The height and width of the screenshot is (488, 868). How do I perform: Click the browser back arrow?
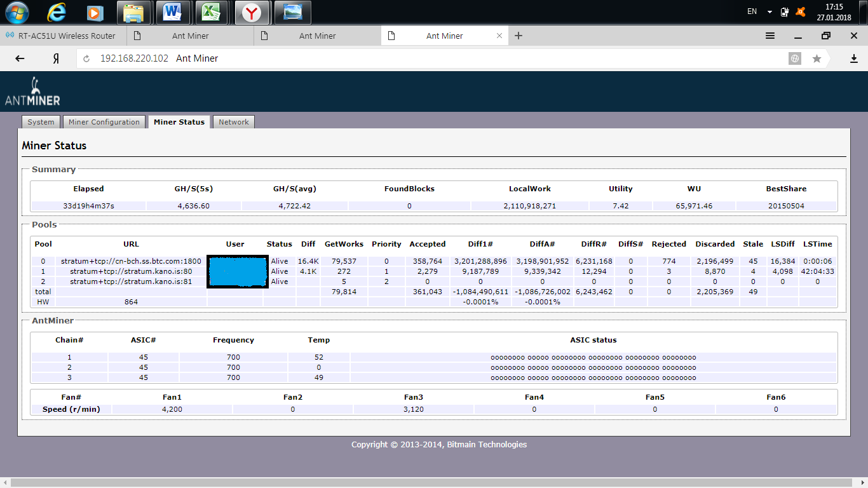click(x=20, y=58)
